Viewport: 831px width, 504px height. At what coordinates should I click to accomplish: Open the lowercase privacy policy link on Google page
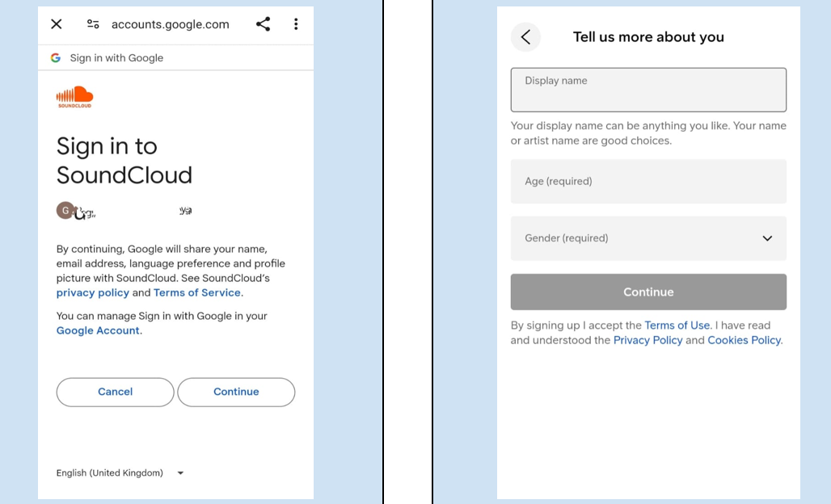point(92,293)
